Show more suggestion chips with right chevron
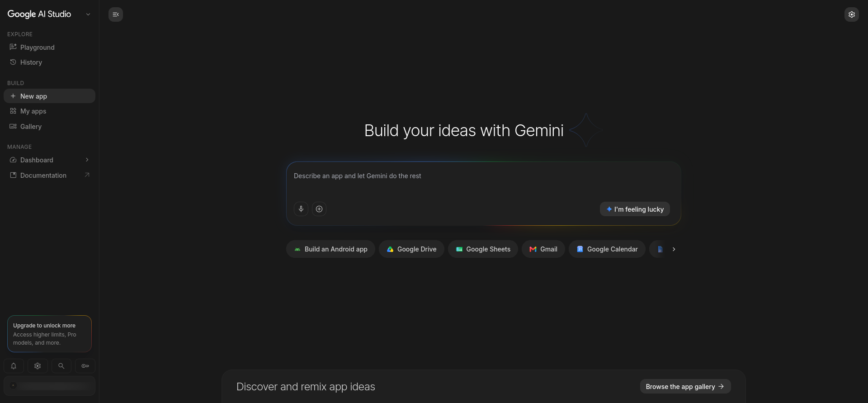 point(674,249)
